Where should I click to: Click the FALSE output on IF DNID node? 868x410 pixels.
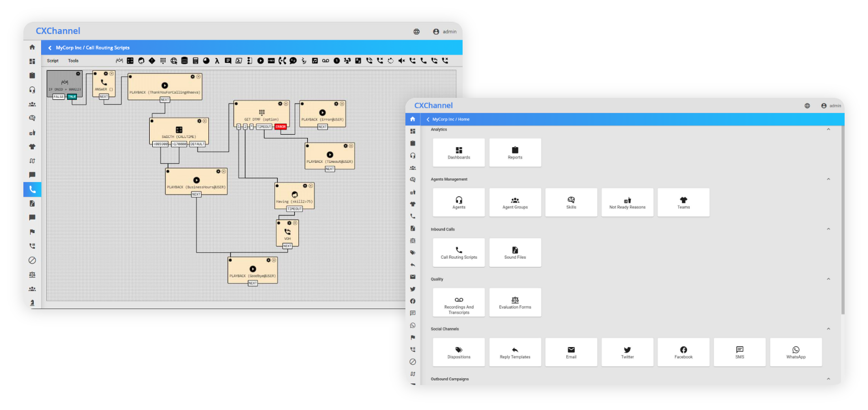coord(59,97)
